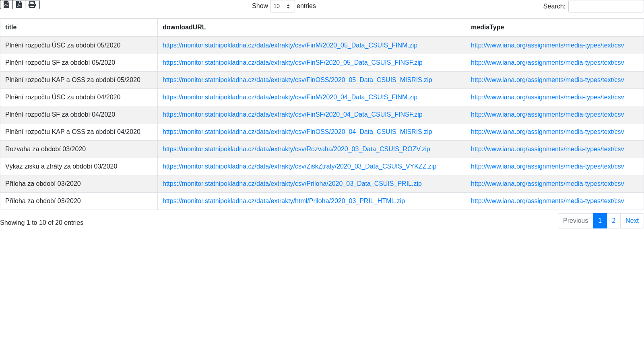Viewport: 644px width, 362px height.
Task: Open the 2020_05_Data_CSUIS_FINM.zip download link
Action: click(290, 45)
